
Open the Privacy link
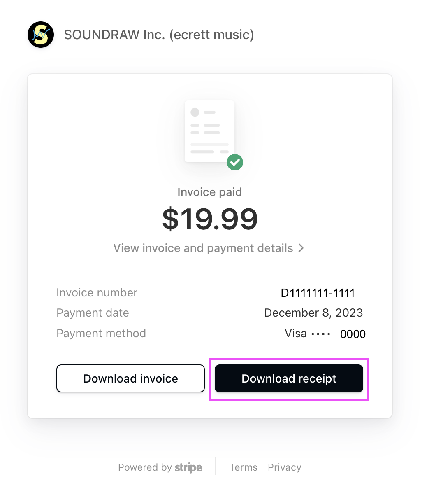[x=285, y=467]
